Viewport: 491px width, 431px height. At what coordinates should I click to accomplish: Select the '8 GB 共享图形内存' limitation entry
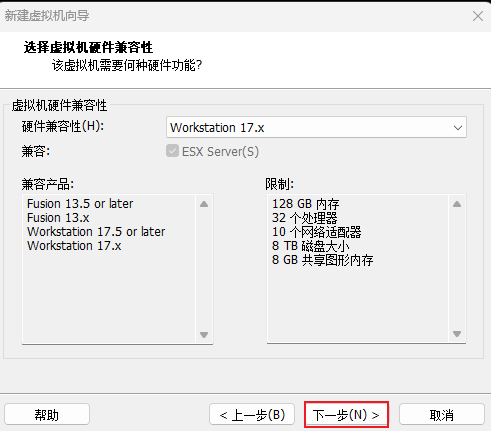(x=323, y=260)
